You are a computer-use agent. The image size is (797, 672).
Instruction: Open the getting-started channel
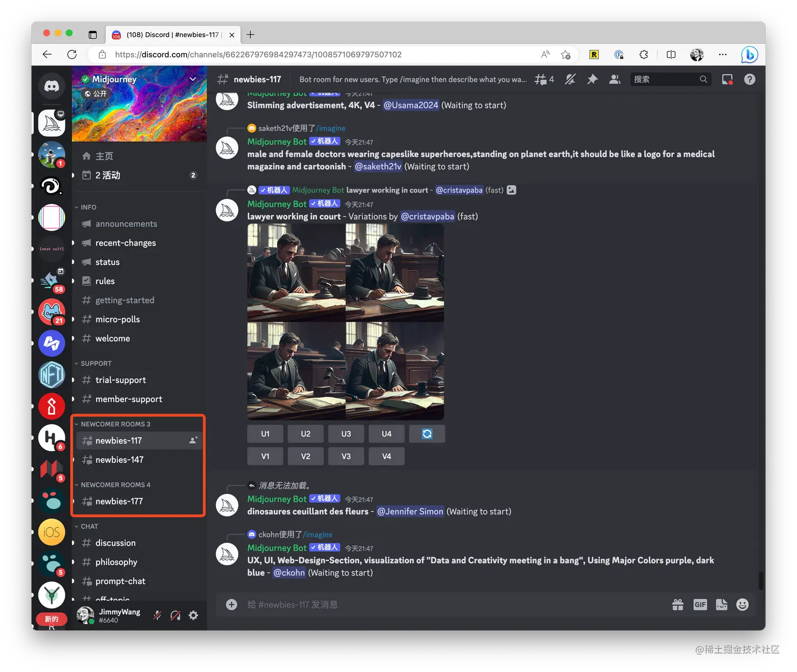tap(140, 300)
